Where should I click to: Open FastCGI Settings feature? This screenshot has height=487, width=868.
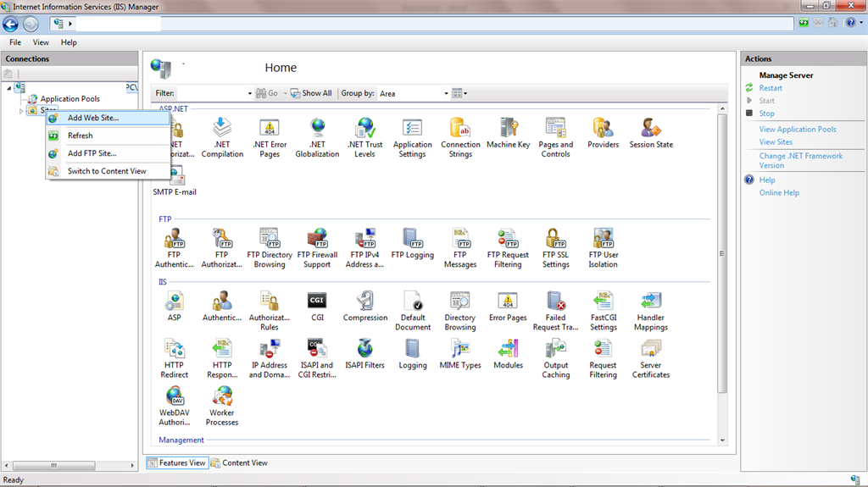pos(604,311)
